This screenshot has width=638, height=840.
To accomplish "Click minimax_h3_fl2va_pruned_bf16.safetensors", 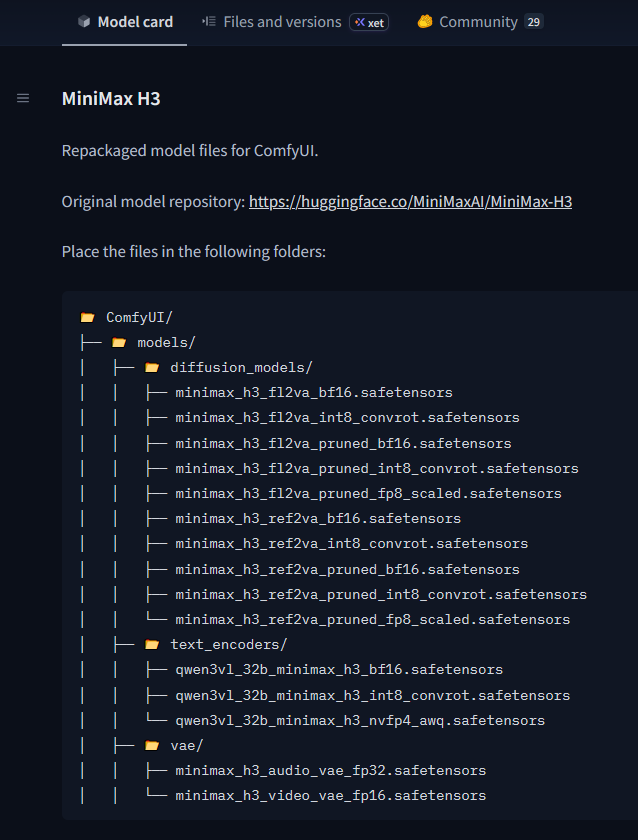I will pos(343,444).
